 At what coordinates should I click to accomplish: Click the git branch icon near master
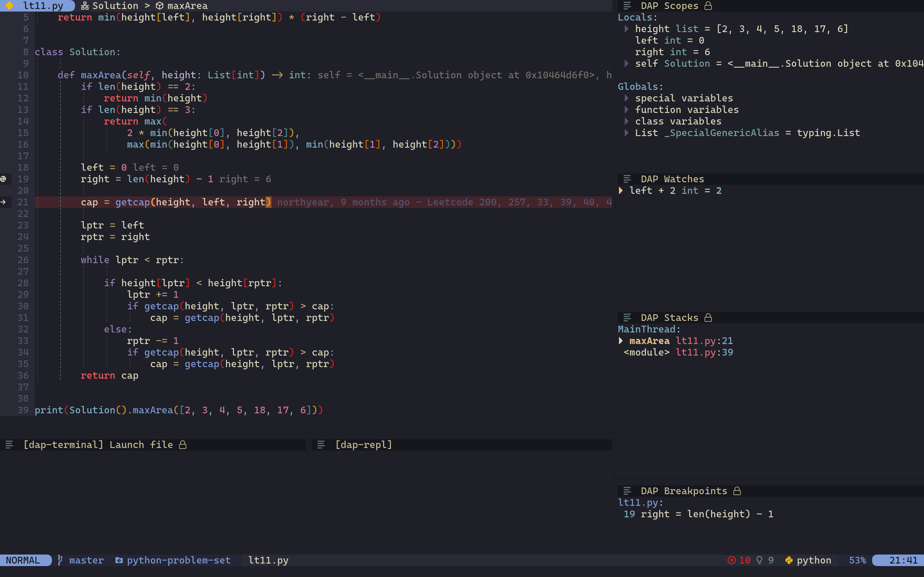point(60,560)
